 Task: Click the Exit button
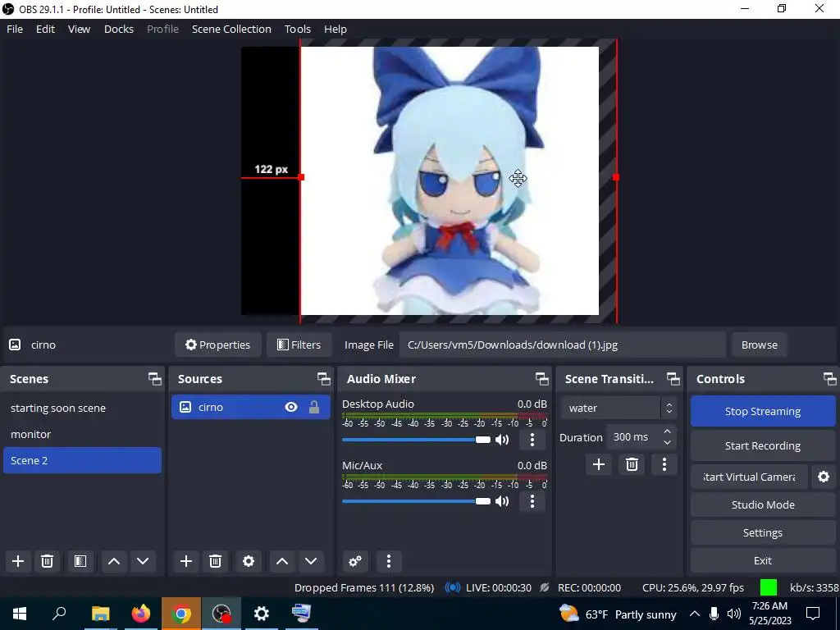(x=763, y=560)
